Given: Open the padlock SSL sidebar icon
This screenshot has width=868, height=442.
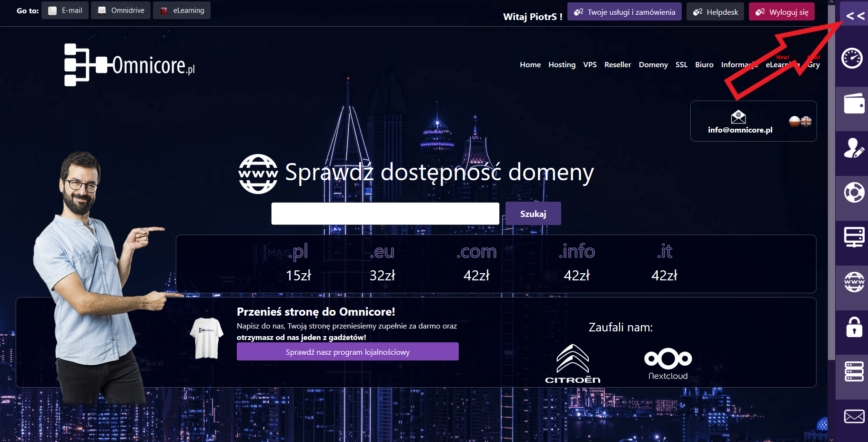Looking at the screenshot, I should point(854,327).
